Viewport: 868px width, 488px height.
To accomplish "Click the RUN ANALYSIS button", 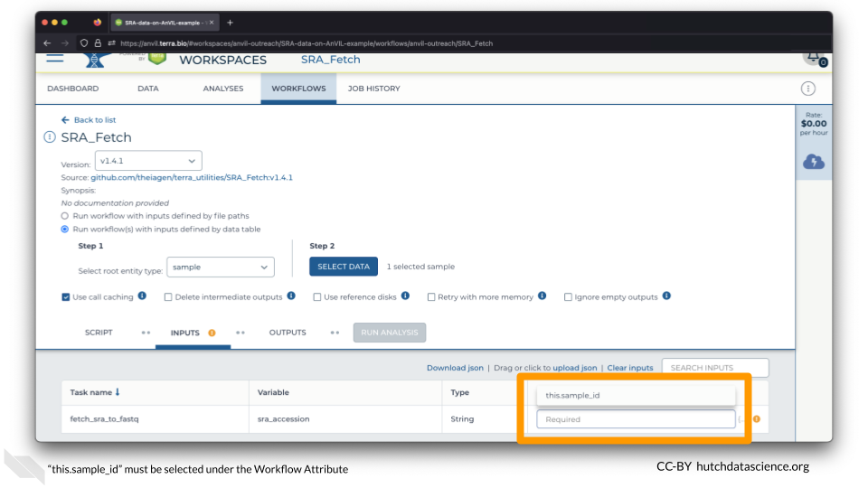I will (x=389, y=333).
